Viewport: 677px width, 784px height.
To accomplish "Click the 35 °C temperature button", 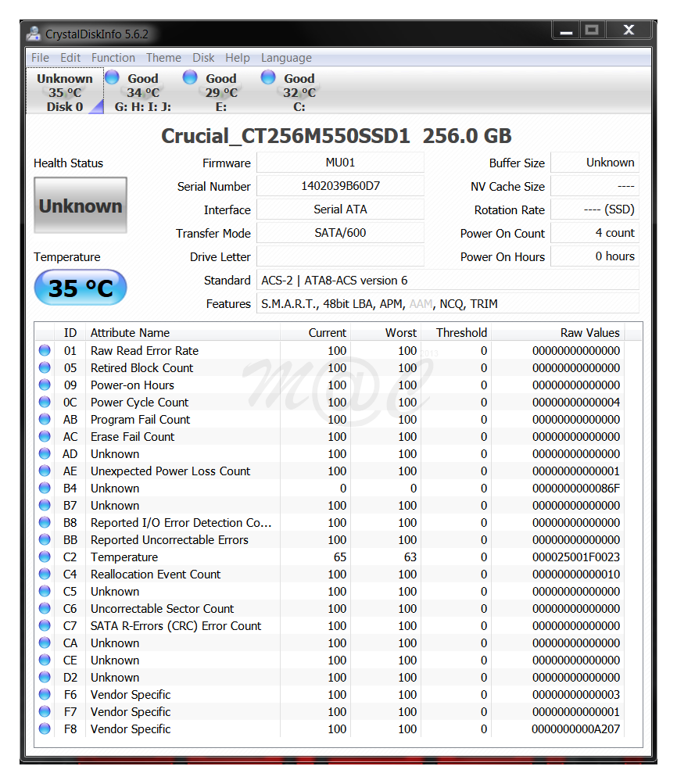I will coord(81,288).
